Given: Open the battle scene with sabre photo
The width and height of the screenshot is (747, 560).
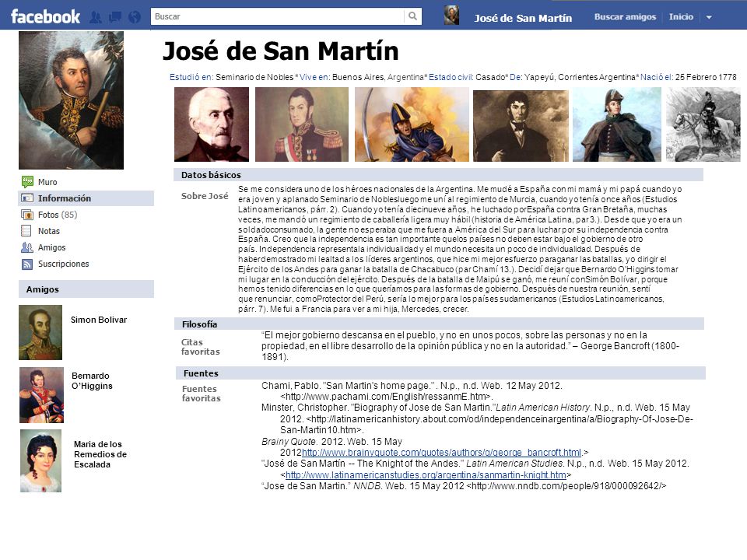Looking at the screenshot, I should click(412, 124).
